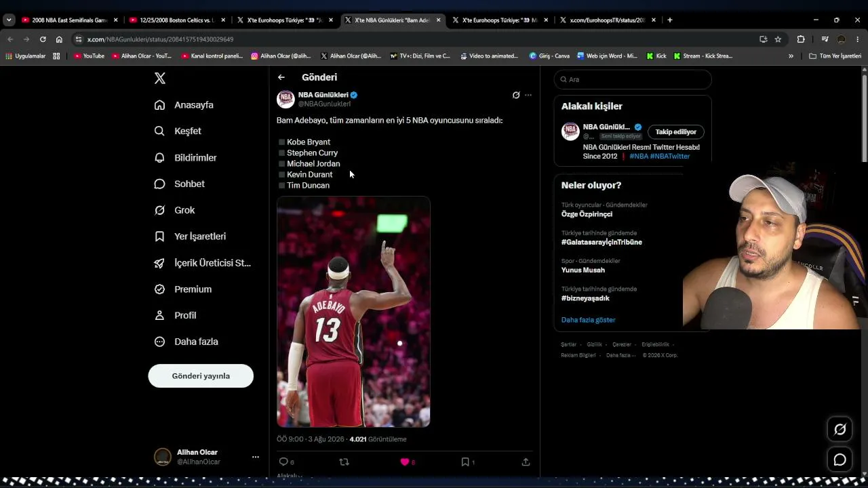The image size is (868, 488).
Task: Click the Daha fazla circle icon
Action: [159, 342]
